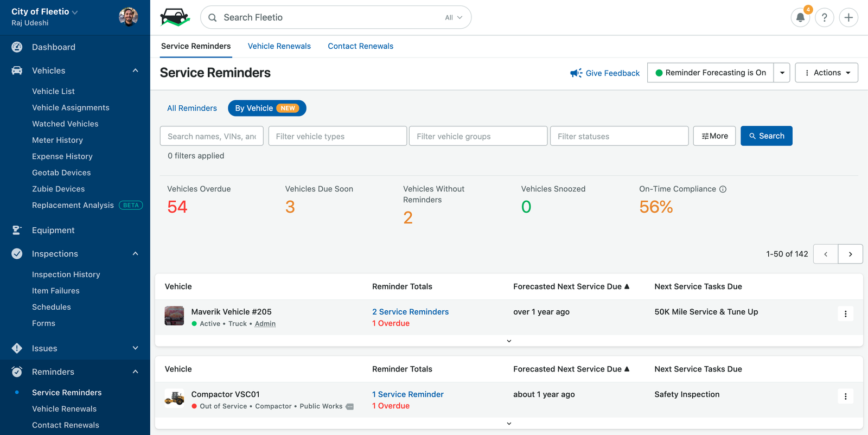Click the plus add button in header

pos(848,17)
